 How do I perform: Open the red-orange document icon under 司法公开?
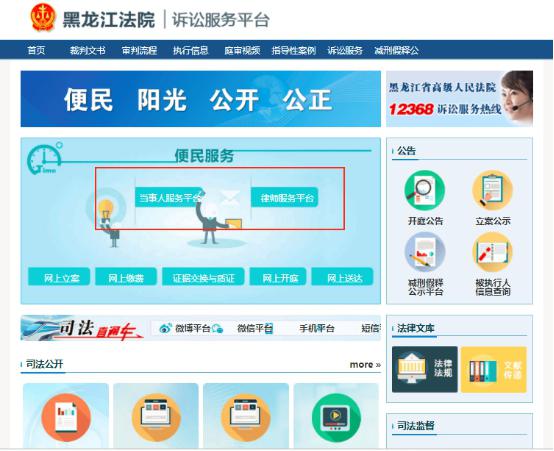tap(66, 418)
